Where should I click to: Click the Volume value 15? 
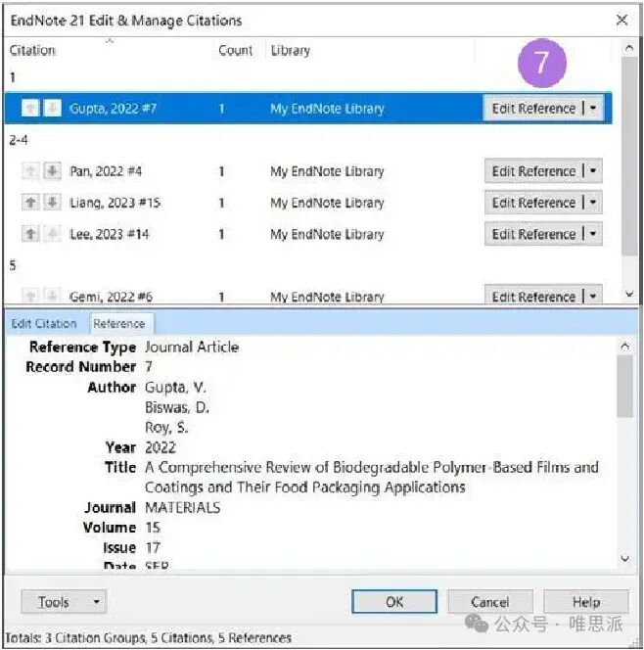click(x=153, y=528)
